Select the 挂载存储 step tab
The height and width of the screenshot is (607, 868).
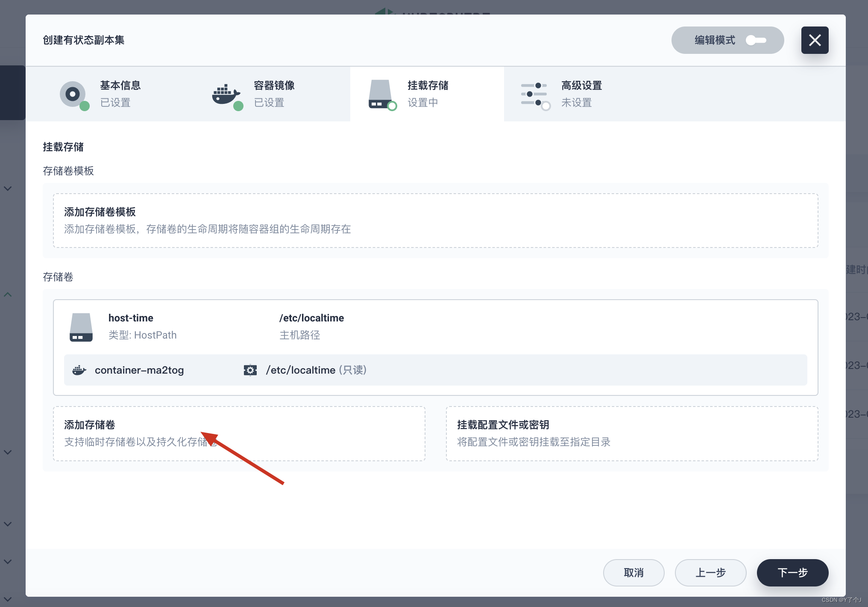(x=427, y=94)
